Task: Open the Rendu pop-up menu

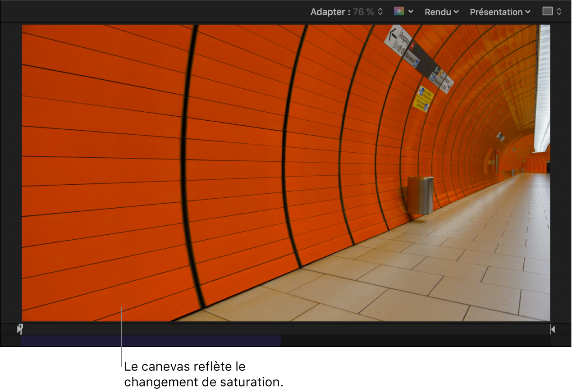Action: click(437, 12)
